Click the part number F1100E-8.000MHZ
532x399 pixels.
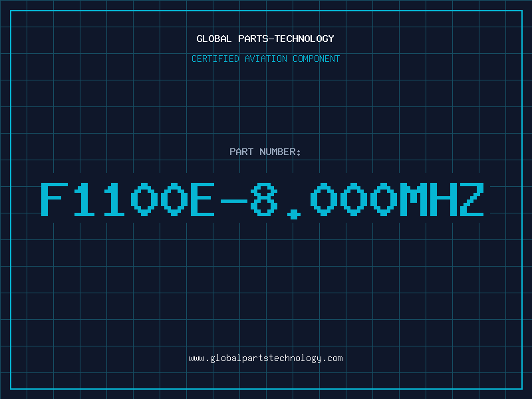pos(262,200)
